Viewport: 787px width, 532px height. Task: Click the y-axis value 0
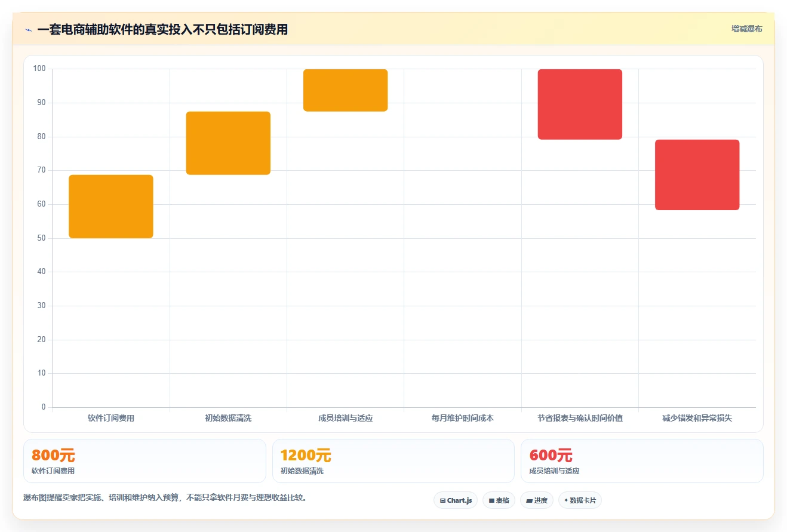[x=44, y=407]
